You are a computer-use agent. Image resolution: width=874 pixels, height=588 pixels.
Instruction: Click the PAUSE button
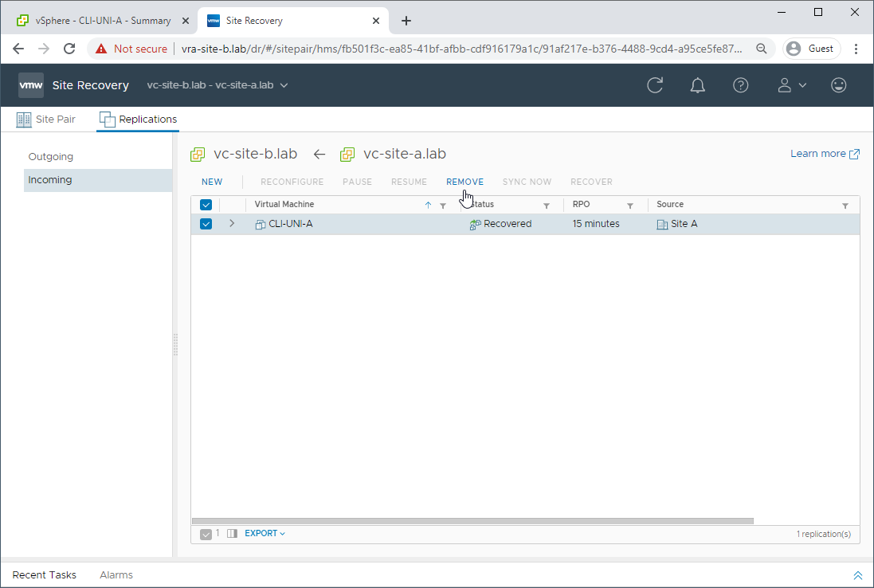point(357,182)
